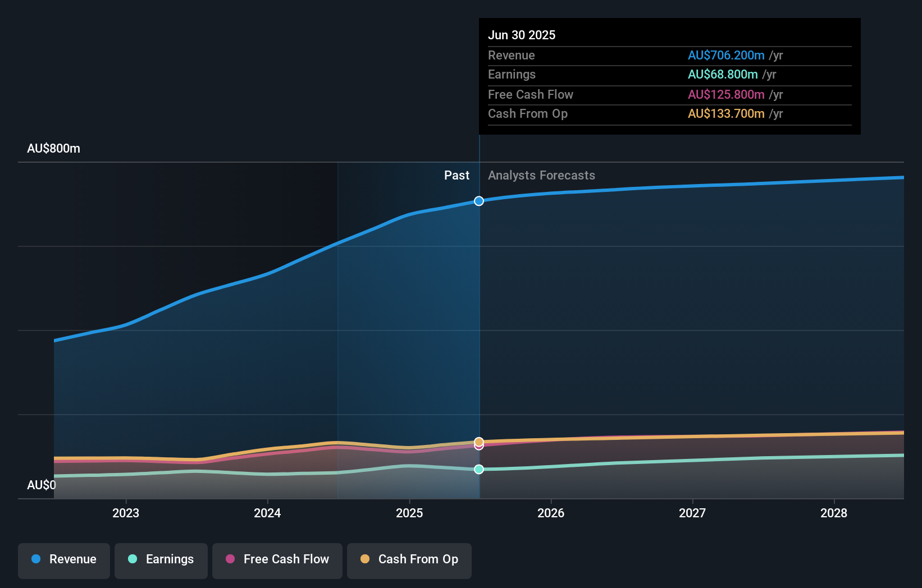Click the Cash From Op data point marker
The image size is (922, 588).
click(x=479, y=442)
